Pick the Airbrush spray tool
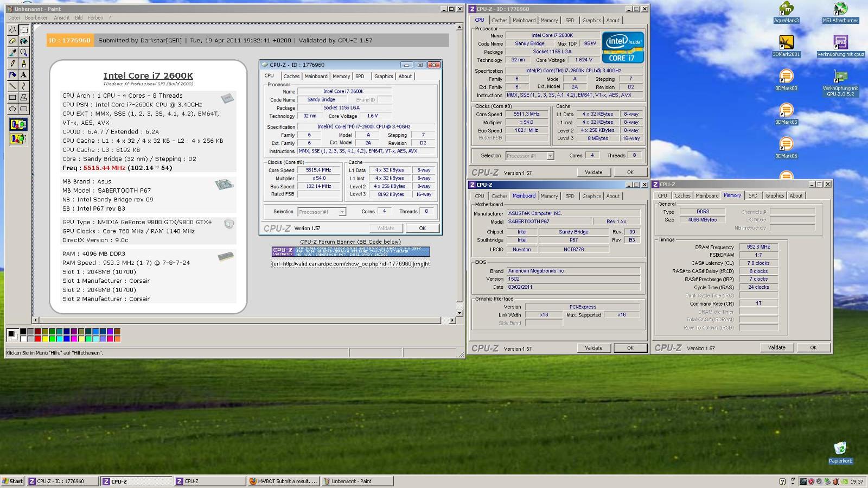This screenshot has height=488, width=868. pyautogui.click(x=12, y=75)
